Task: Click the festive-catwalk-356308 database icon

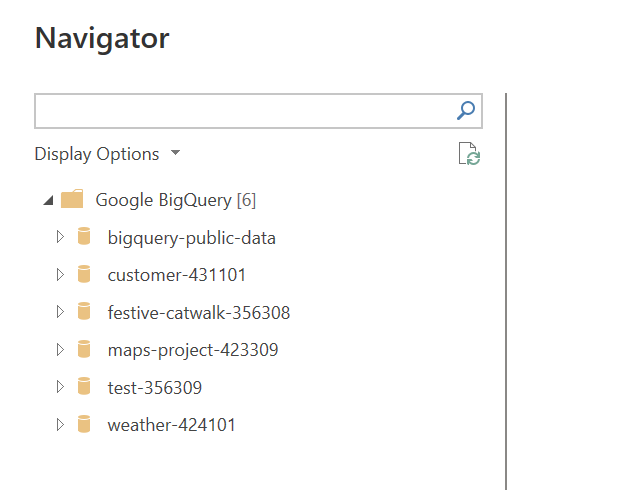Action: [x=85, y=313]
